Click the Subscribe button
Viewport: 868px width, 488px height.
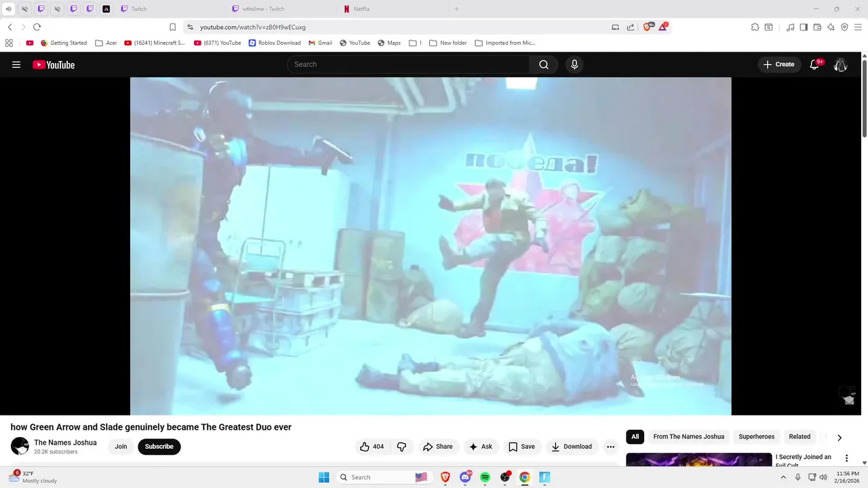click(159, 447)
